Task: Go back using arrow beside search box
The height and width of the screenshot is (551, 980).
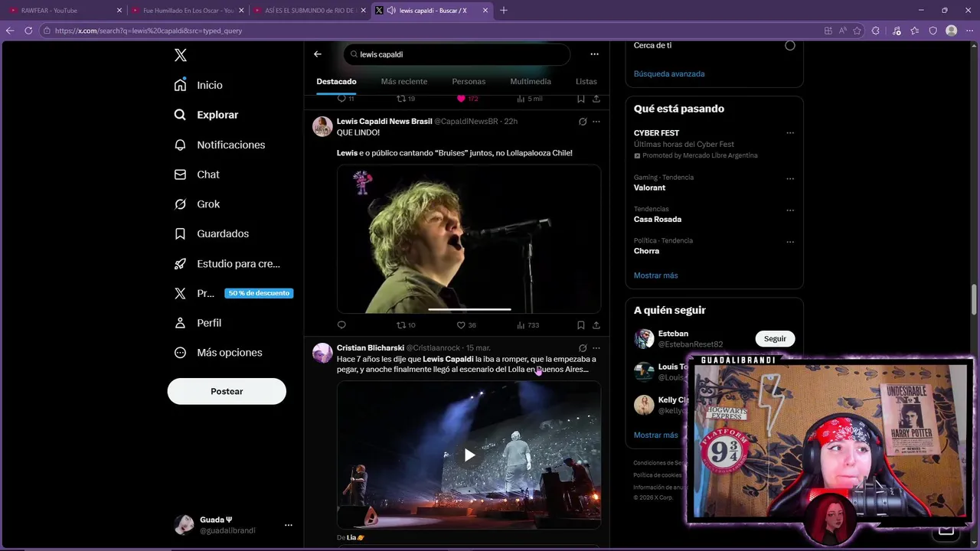Action: tap(318, 54)
